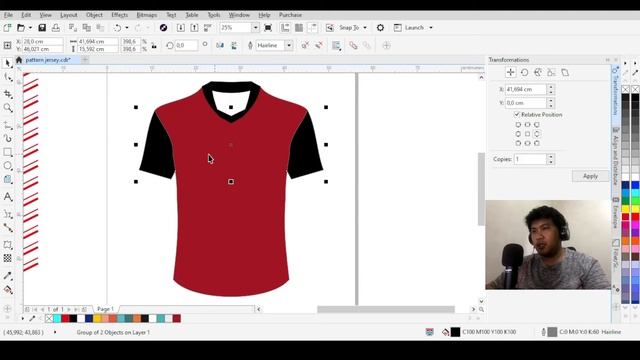Select the Ellipse tool
This screenshot has width=640, height=360.
click(x=7, y=166)
